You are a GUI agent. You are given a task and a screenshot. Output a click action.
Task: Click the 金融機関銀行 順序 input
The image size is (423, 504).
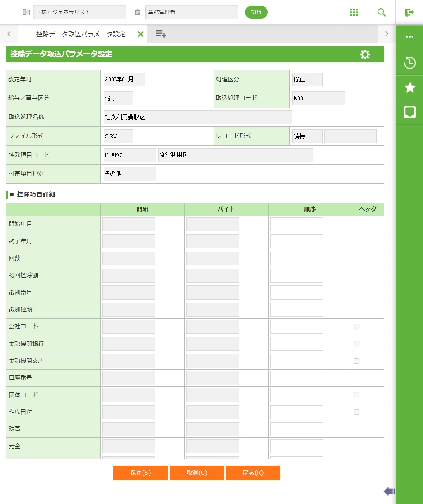(x=297, y=344)
